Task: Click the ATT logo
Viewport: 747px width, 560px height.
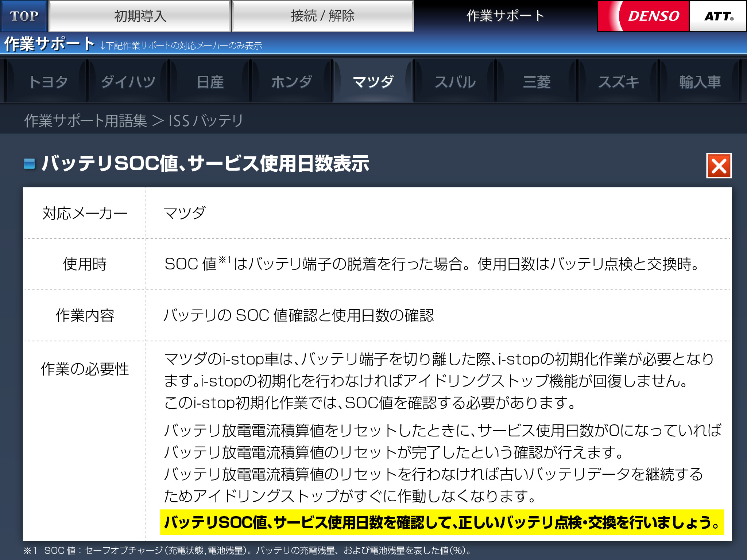Action: click(x=718, y=16)
